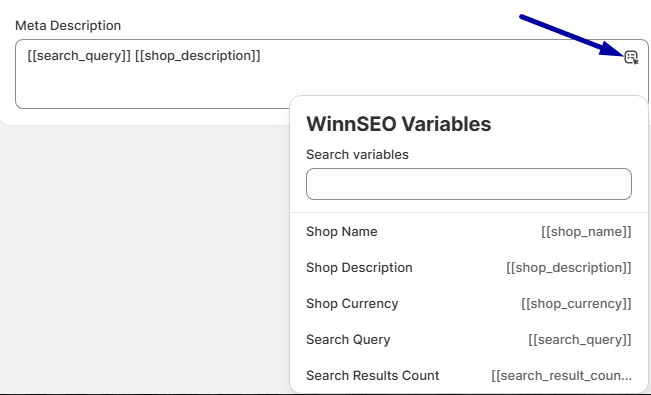Focus the Search variables input field

pyautogui.click(x=469, y=184)
